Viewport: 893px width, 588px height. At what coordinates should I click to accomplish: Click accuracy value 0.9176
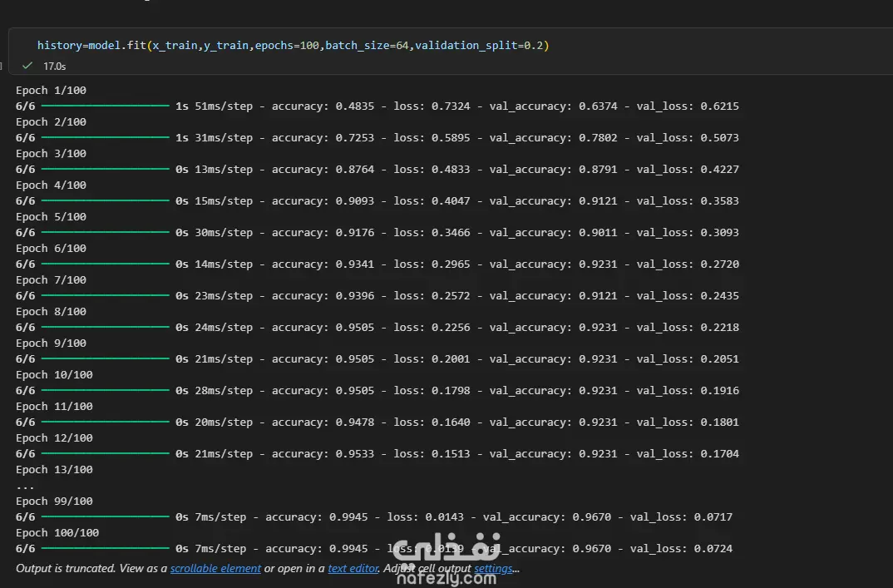click(355, 233)
